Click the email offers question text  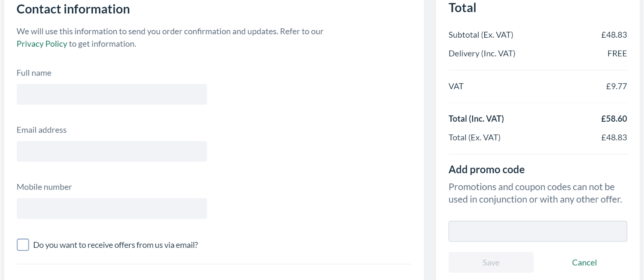[115, 245]
